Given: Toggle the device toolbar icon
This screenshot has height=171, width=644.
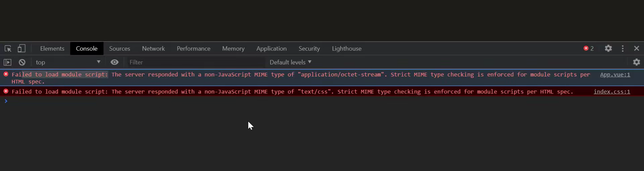Looking at the screenshot, I should tap(21, 49).
